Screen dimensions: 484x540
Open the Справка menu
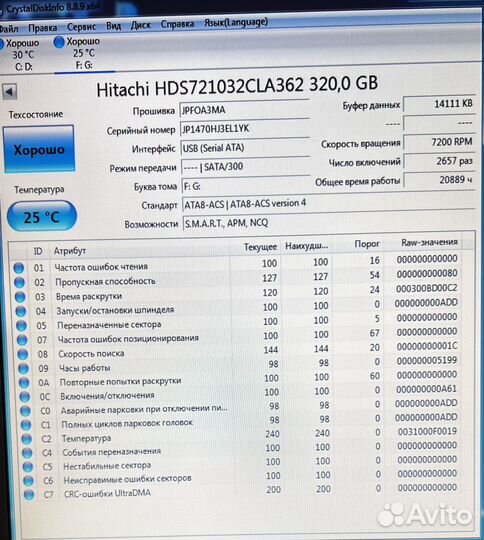point(177,24)
